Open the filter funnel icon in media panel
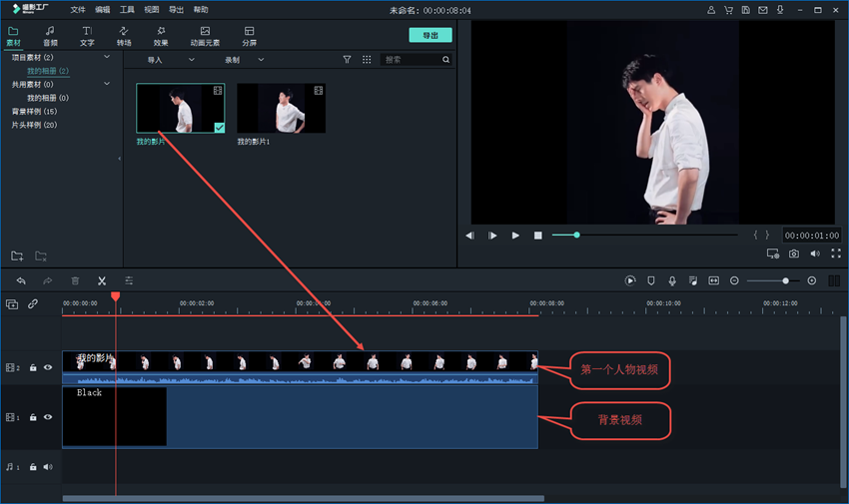The height and width of the screenshot is (504, 849). point(348,60)
